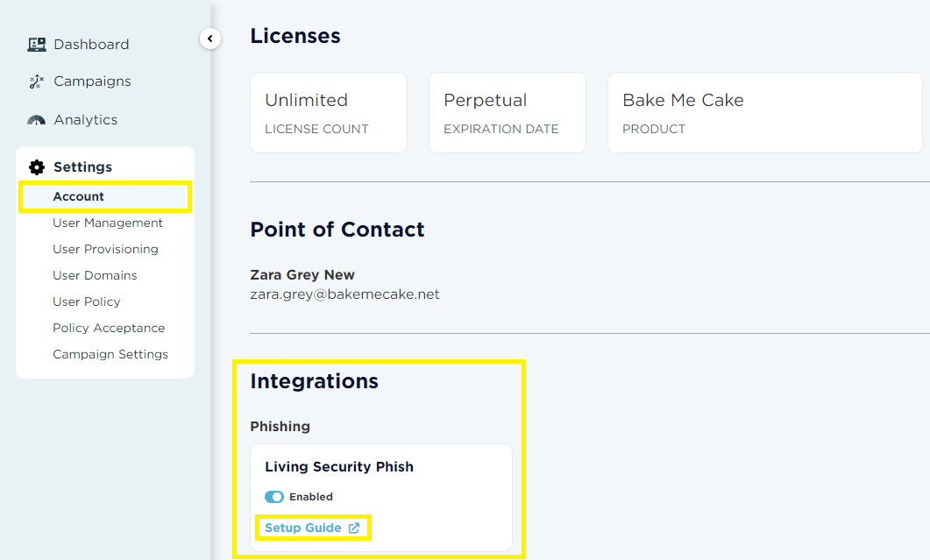Navigate to User Provisioning

coord(105,250)
